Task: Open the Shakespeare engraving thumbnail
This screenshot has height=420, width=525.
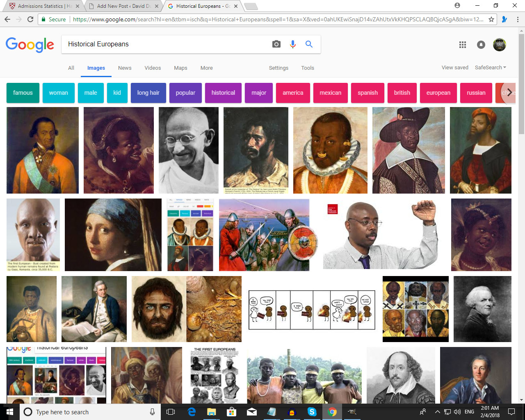Action: (x=401, y=375)
